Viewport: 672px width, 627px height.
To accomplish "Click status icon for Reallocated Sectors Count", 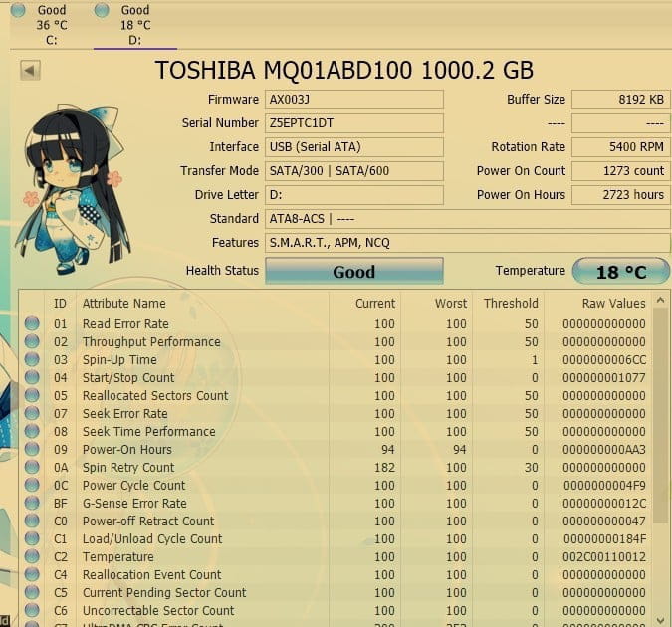I will 32,395.
